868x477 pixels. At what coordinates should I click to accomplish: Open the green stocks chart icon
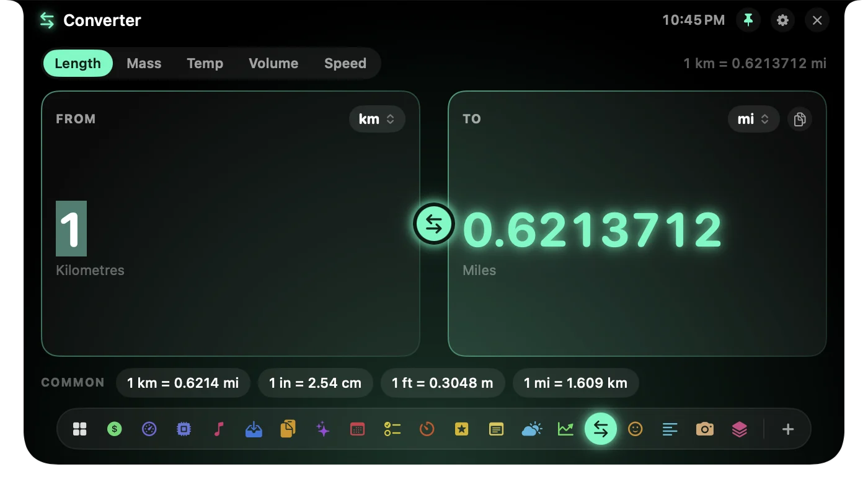pyautogui.click(x=565, y=429)
